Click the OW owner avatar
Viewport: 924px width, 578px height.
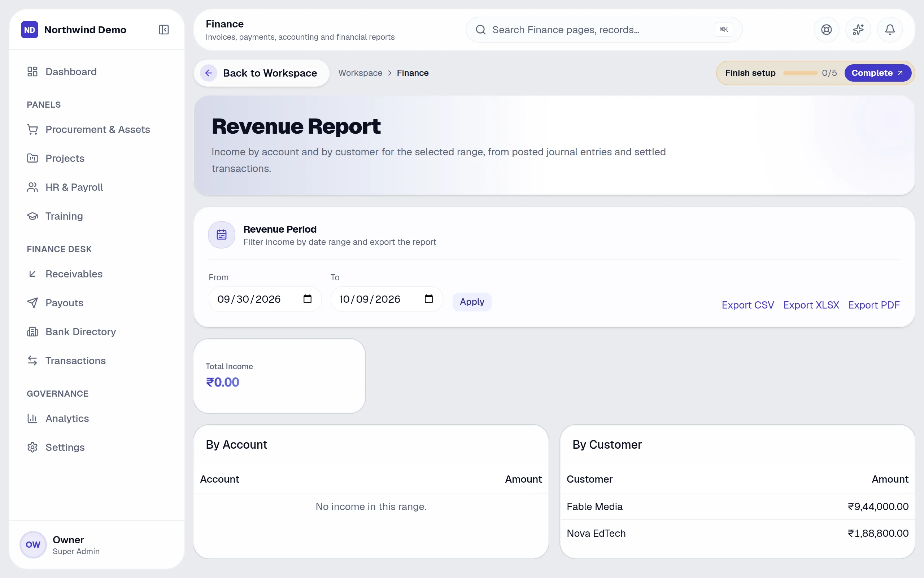(33, 544)
